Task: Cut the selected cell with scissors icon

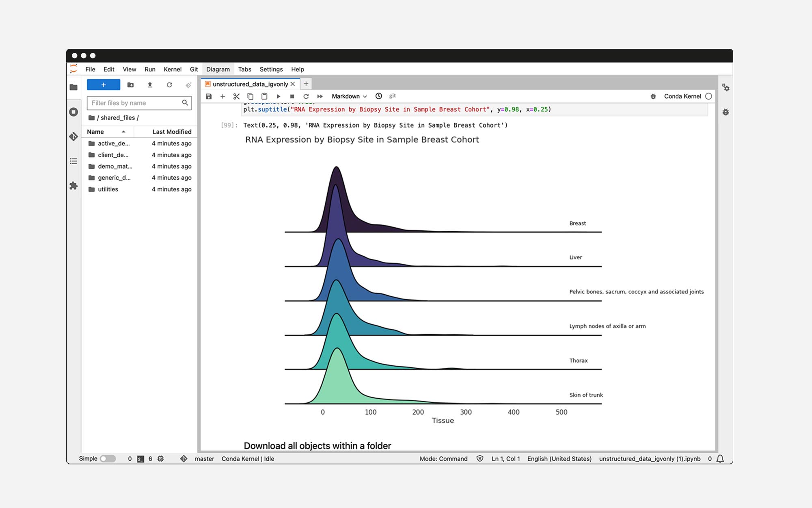Action: click(x=236, y=96)
